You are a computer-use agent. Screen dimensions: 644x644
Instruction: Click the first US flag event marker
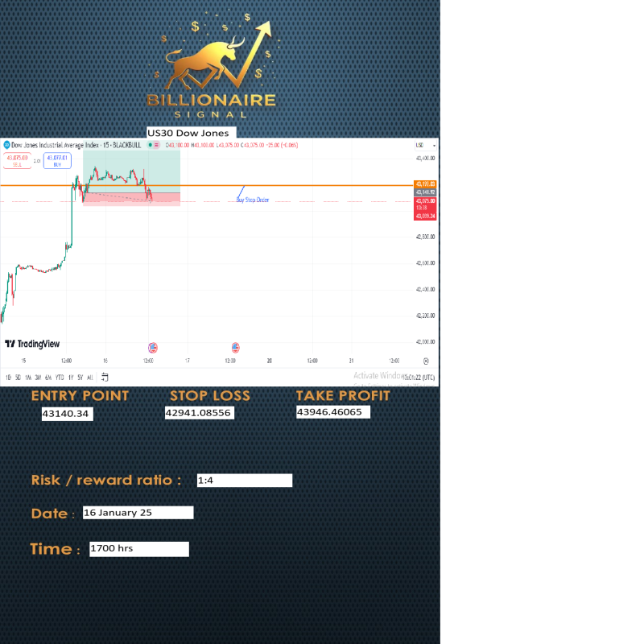(153, 348)
